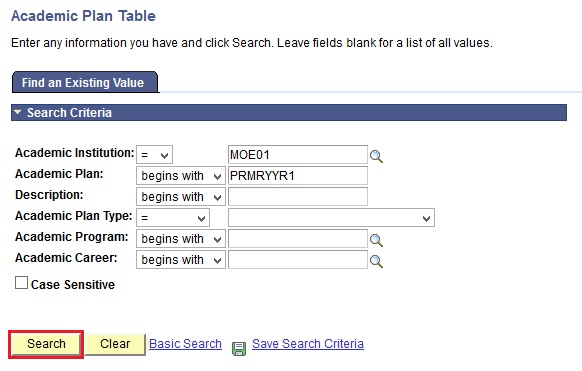Open the Basic Search link

(185, 344)
